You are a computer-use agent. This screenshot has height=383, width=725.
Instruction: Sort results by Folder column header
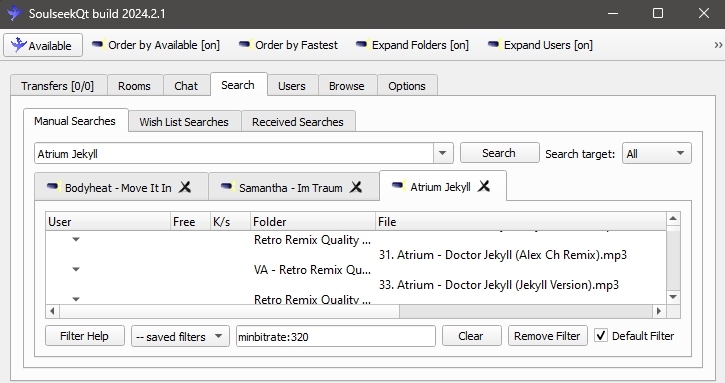coord(313,222)
